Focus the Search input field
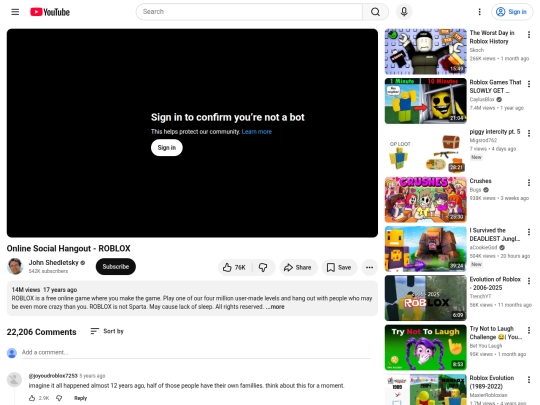The width and height of the screenshot is (540, 405). [249, 12]
